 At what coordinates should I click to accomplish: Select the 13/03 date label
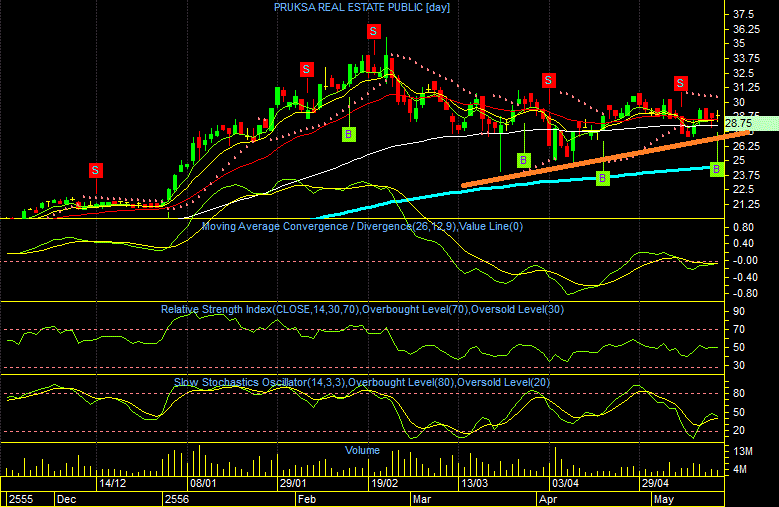tap(474, 484)
